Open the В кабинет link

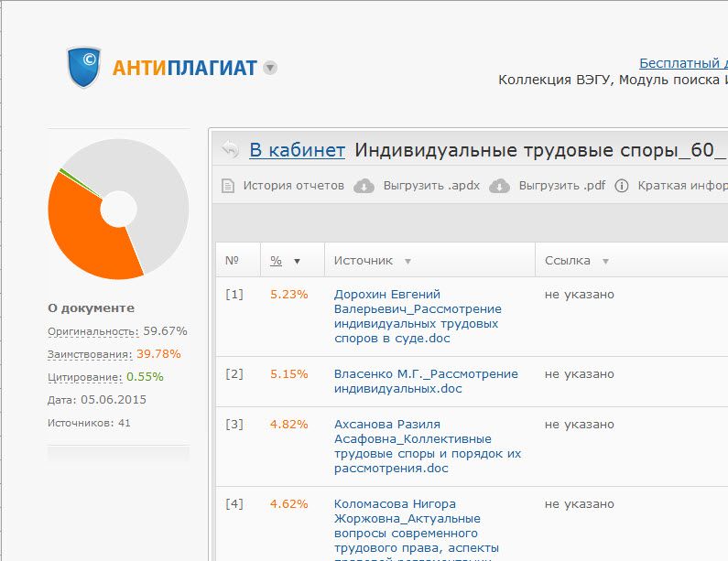pos(297,150)
